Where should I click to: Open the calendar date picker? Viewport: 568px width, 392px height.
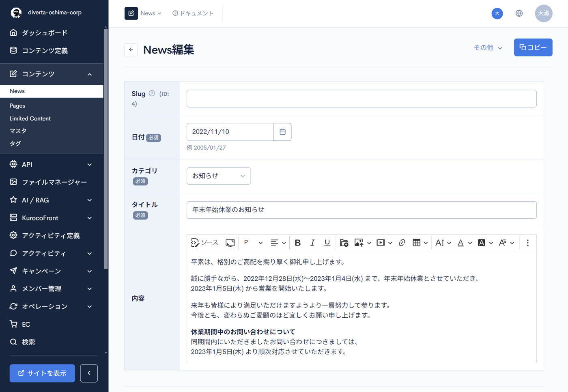(x=283, y=132)
